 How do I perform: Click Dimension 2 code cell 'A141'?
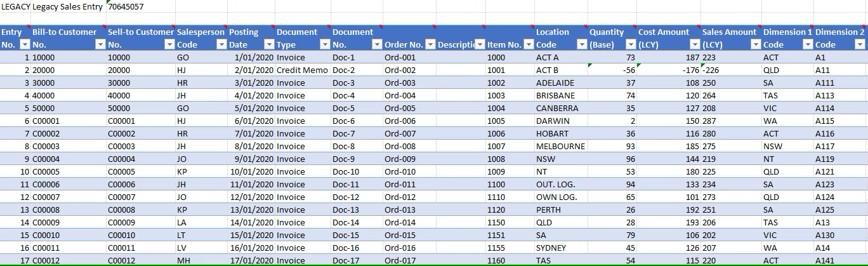tap(840, 260)
